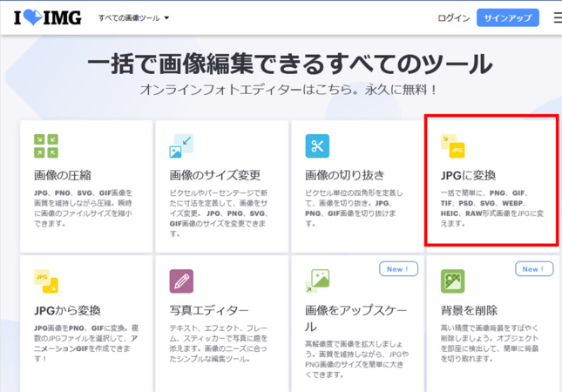
Task: Click the convert from JPG icon
Action: click(45, 280)
